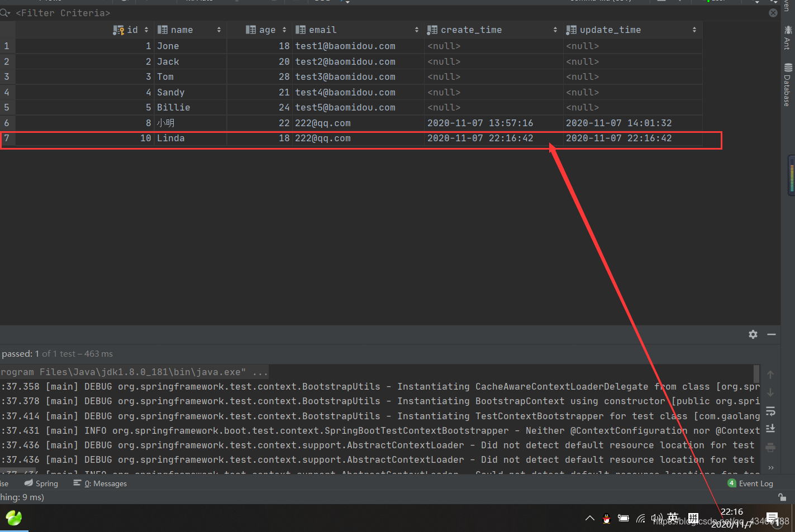This screenshot has width=795, height=532.
Task: Select row number 4 in the grid
Action: click(7, 92)
